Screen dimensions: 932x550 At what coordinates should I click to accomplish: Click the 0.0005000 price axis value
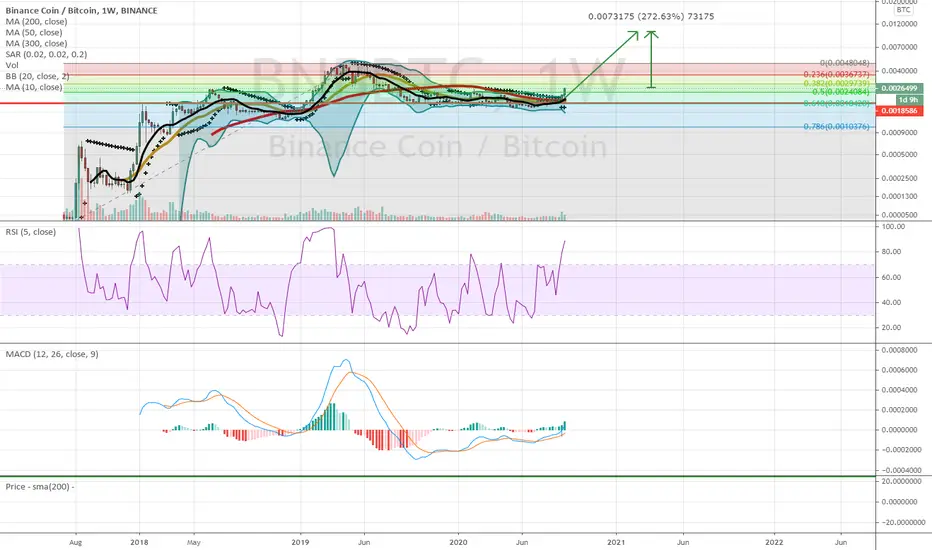pyautogui.click(x=899, y=155)
